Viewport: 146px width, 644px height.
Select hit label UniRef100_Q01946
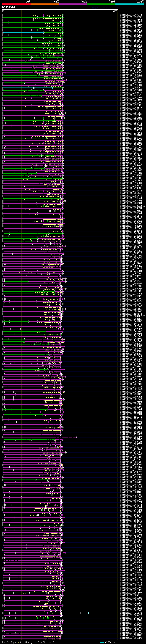[x=131, y=618]
